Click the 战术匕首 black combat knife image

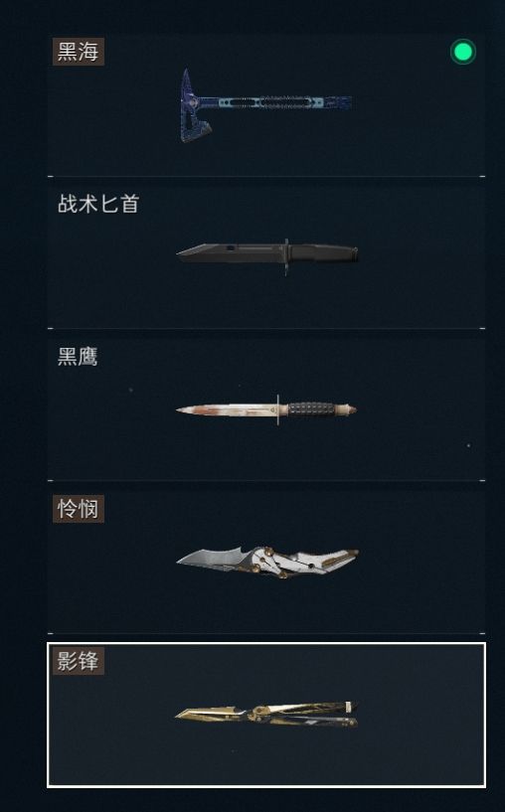coord(267,255)
